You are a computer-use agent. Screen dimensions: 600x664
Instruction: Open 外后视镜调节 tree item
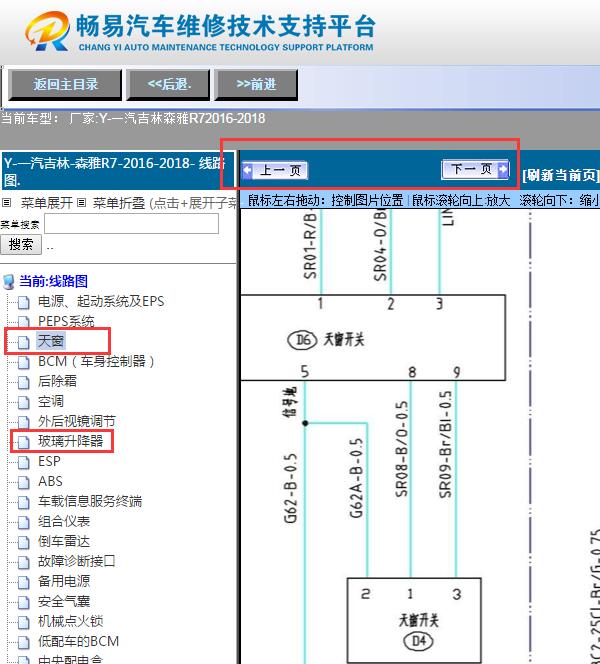(x=77, y=421)
